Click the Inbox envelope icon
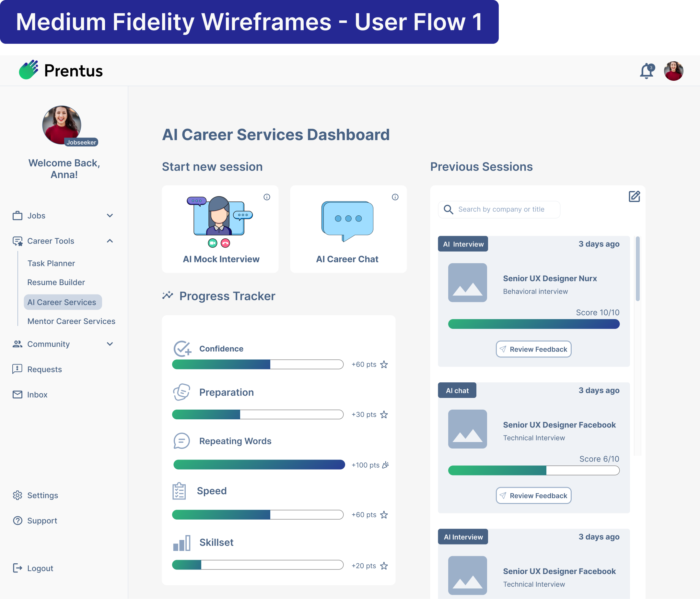 pyautogui.click(x=17, y=394)
